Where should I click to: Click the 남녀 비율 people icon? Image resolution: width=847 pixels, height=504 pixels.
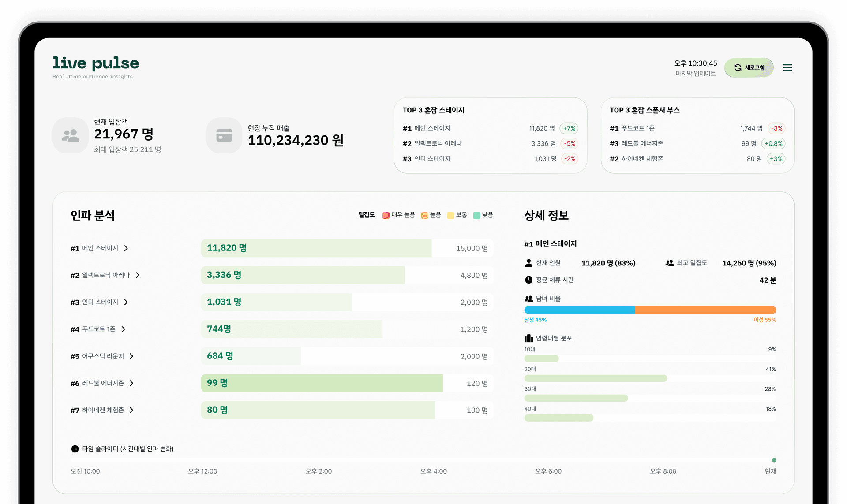point(528,299)
